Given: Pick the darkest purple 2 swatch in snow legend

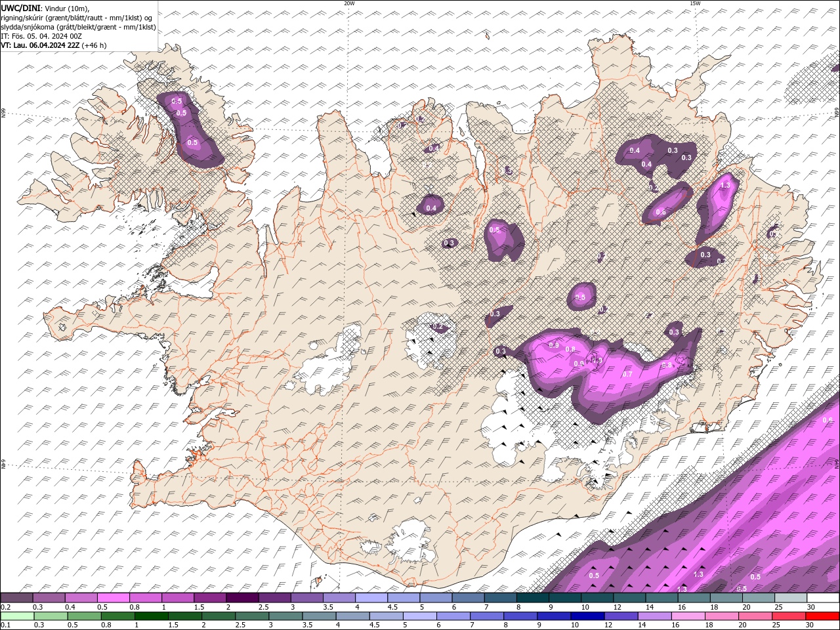Looking at the screenshot, I should click(x=241, y=598).
